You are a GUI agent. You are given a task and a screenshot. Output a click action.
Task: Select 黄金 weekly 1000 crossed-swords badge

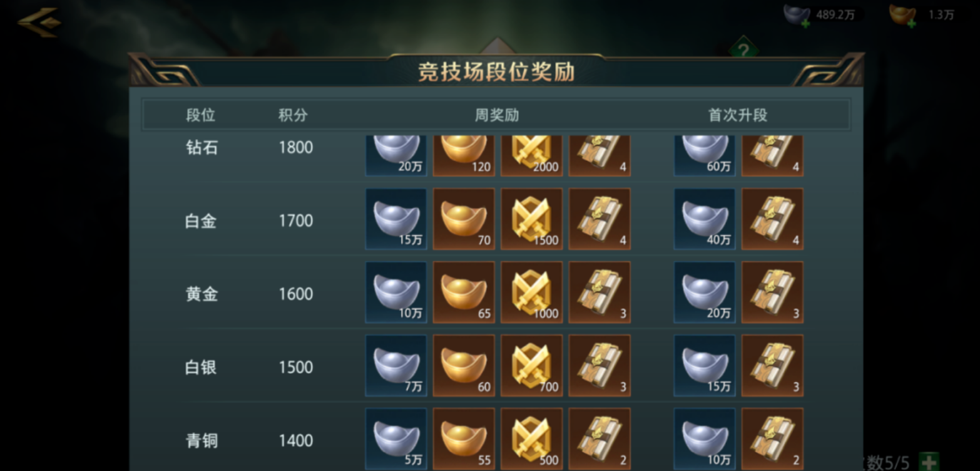(x=531, y=292)
